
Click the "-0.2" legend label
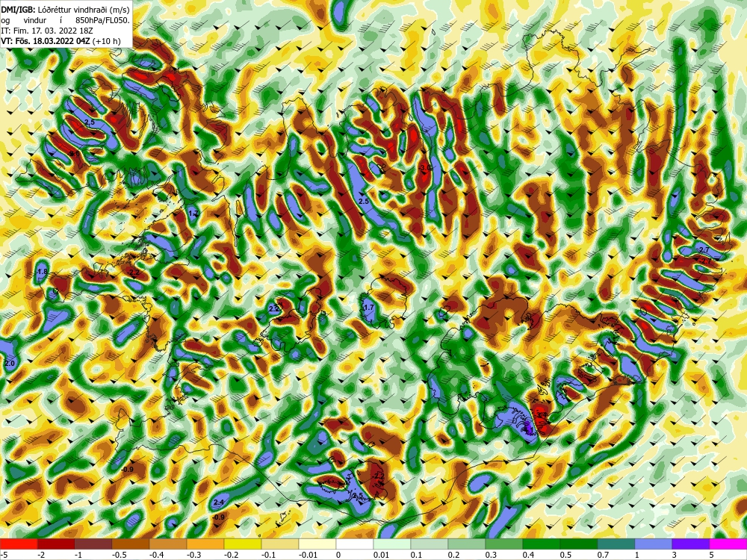231,555
